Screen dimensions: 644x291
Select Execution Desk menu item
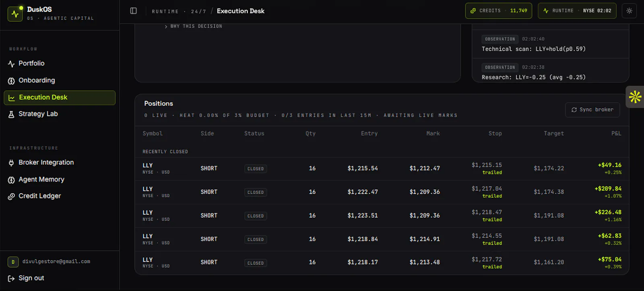[60, 97]
